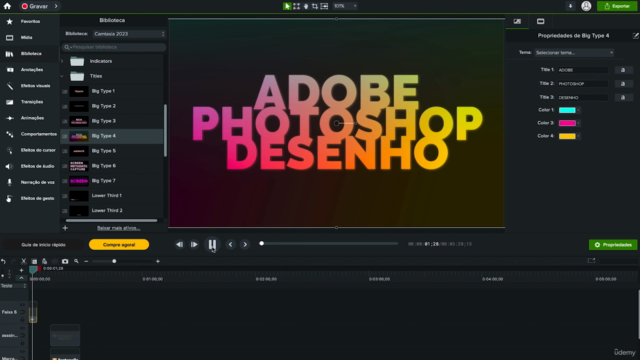Select the Pan hand tool
The height and width of the screenshot is (360, 640).
coord(306,6)
